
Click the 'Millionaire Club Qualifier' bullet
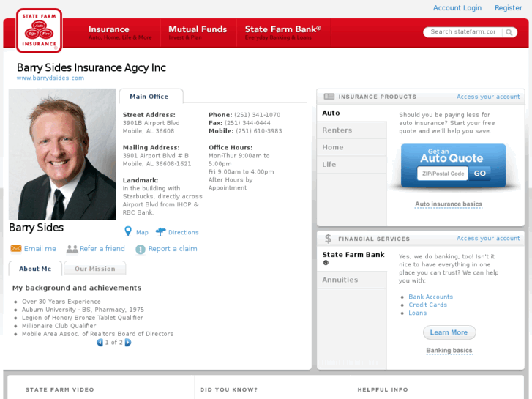(59, 326)
